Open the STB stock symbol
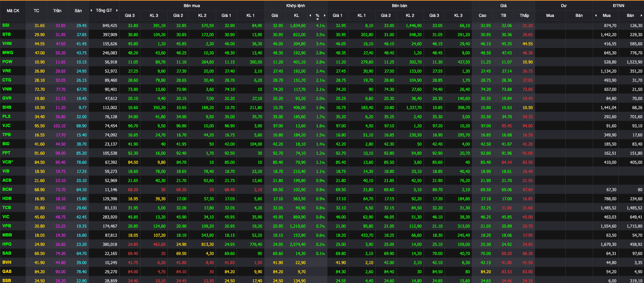The height and width of the screenshot is (283, 644). (6, 34)
